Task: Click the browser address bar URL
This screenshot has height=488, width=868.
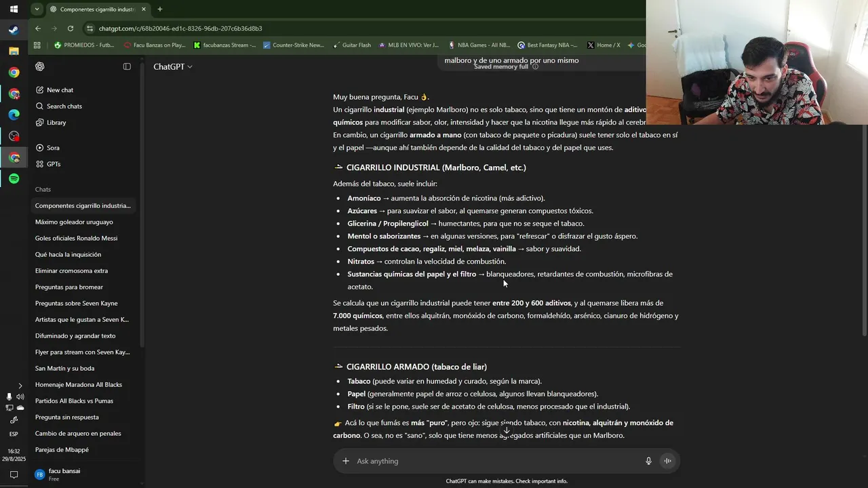Action: (180, 28)
